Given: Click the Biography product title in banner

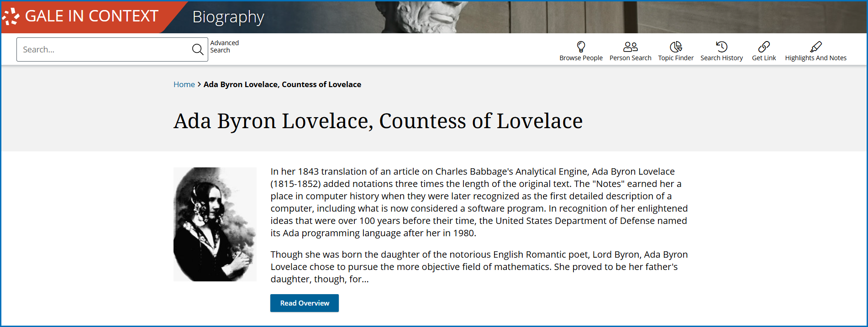Looking at the screenshot, I should 228,17.
